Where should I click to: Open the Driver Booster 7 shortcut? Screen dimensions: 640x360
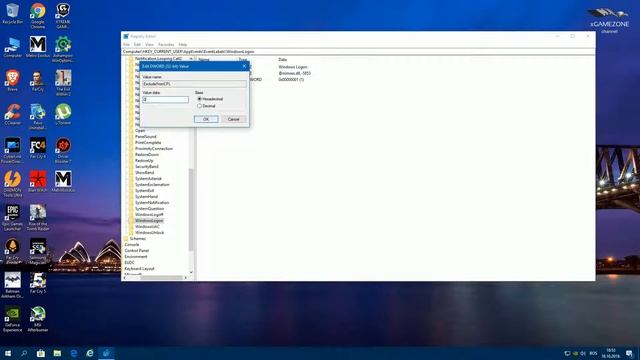(x=63, y=150)
